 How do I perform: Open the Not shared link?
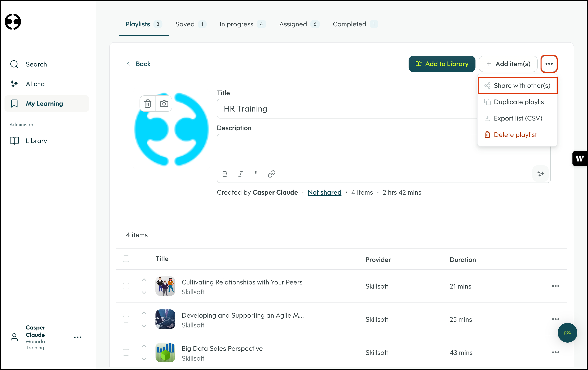pos(324,192)
